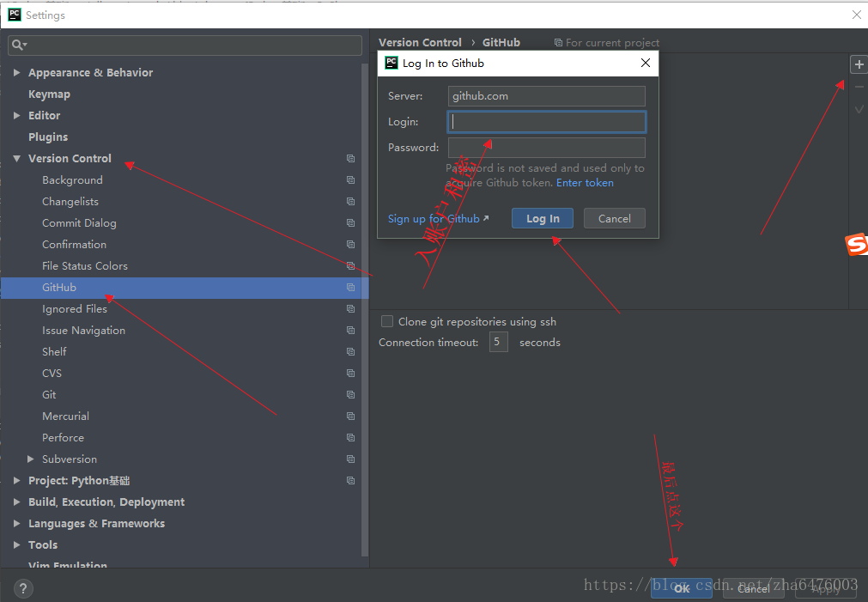Click the PyCharm logo in Settings title bar

point(15,15)
